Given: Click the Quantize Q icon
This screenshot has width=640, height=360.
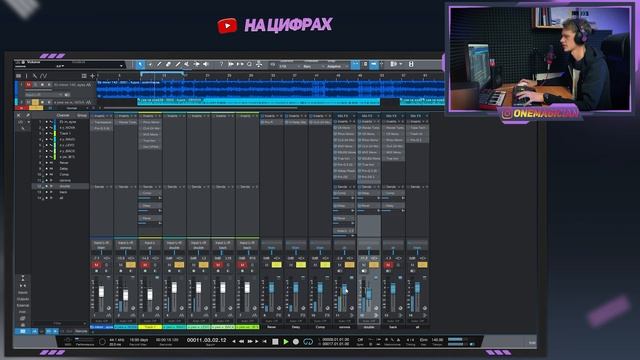Looking at the screenshot, I should click(x=249, y=64).
